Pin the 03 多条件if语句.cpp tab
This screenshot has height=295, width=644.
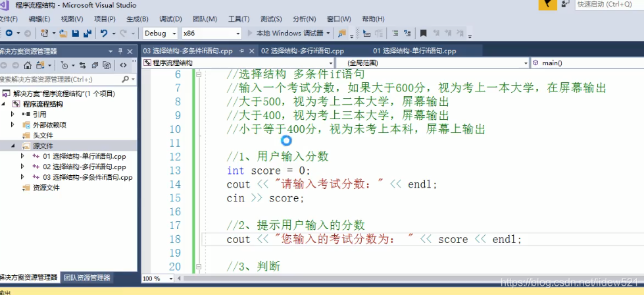click(241, 51)
